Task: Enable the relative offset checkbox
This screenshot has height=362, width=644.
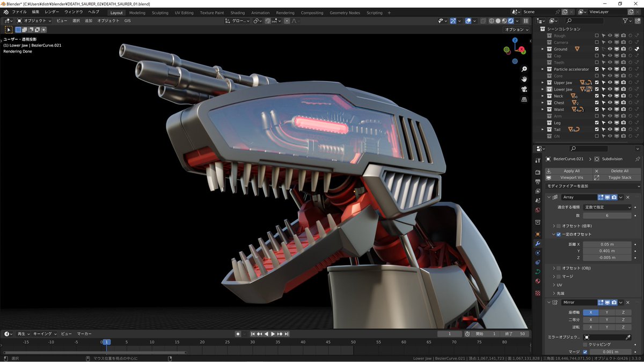Action: click(559, 226)
